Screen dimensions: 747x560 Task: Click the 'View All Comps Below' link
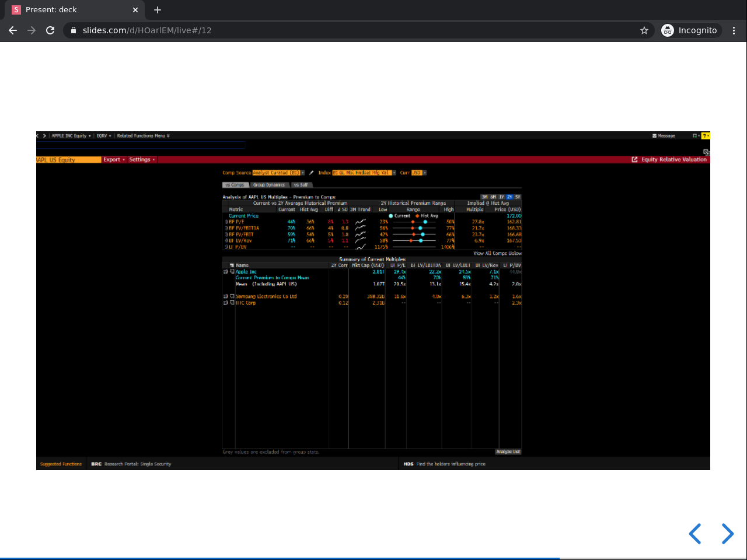tap(498, 253)
